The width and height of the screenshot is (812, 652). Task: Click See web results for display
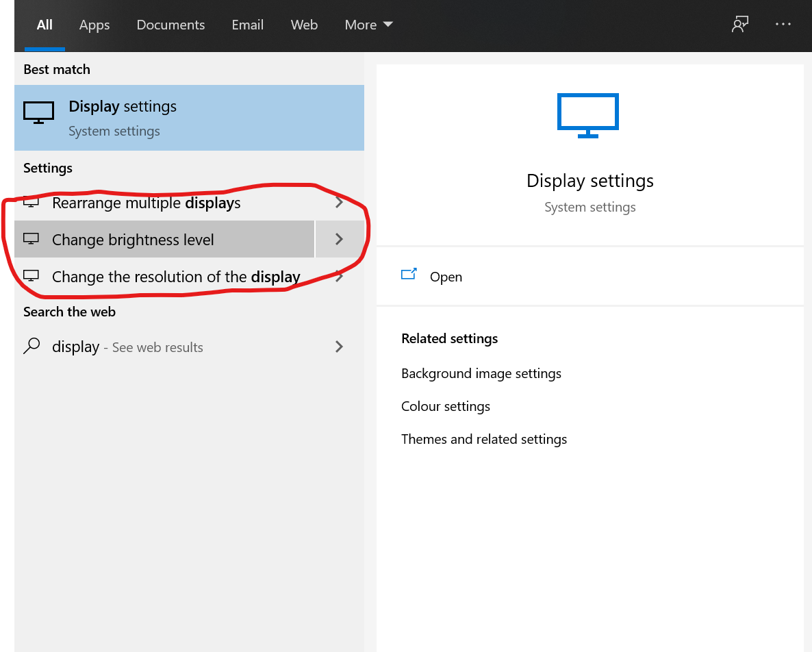click(x=127, y=347)
